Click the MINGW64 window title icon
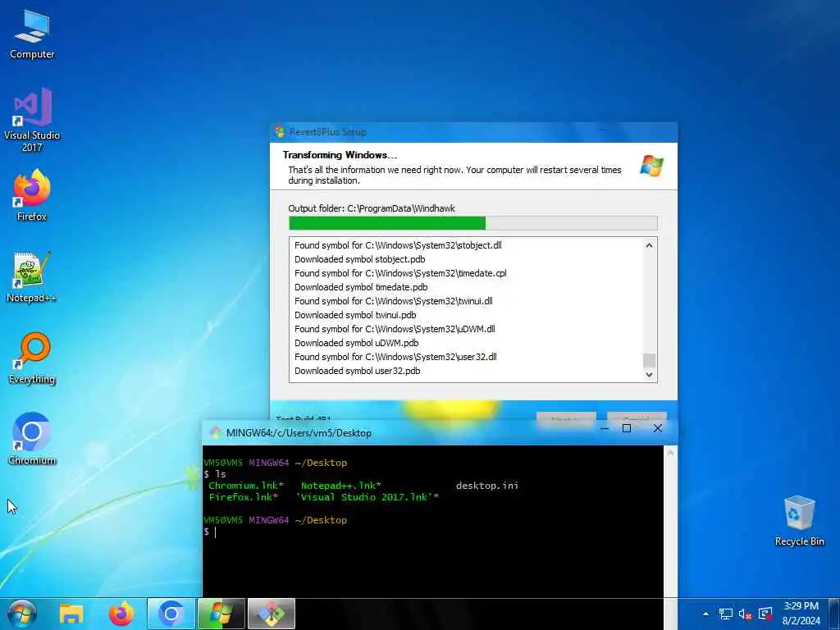 click(216, 433)
